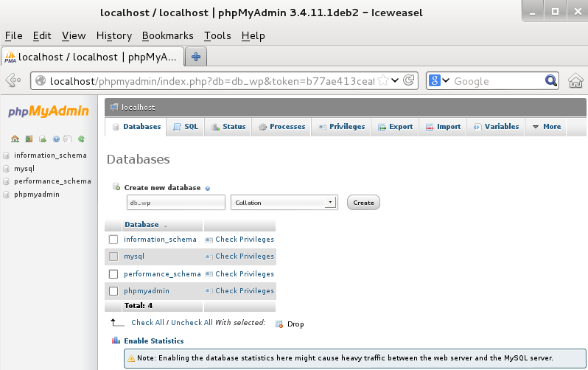Open phpMyAdmin documentation blue help icon

[56, 139]
